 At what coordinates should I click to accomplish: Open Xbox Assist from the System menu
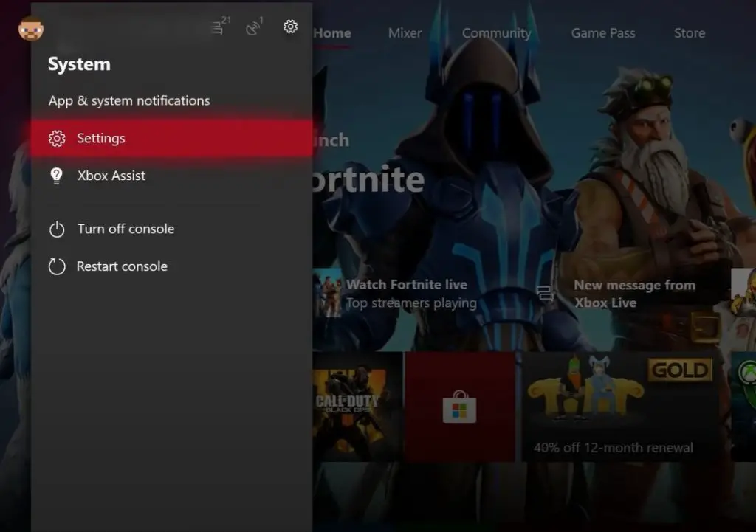pyautogui.click(x=171, y=176)
